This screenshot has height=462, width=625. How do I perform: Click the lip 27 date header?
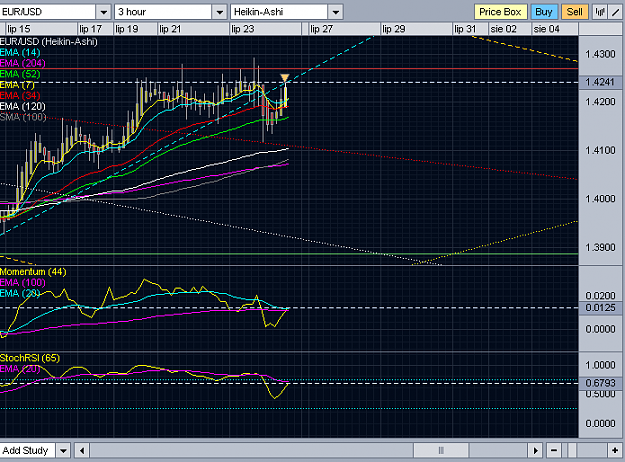[321, 29]
